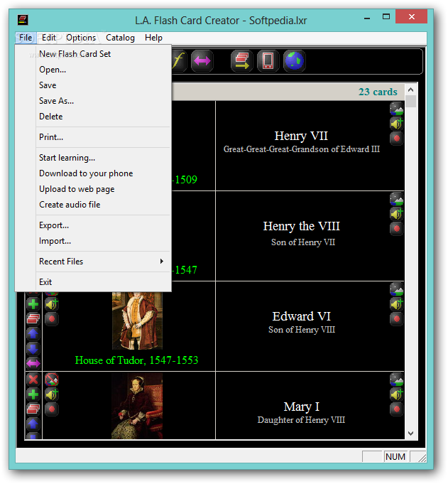Click the globe upload to web toolbar icon
This screenshot has height=484, width=448.
(x=294, y=61)
